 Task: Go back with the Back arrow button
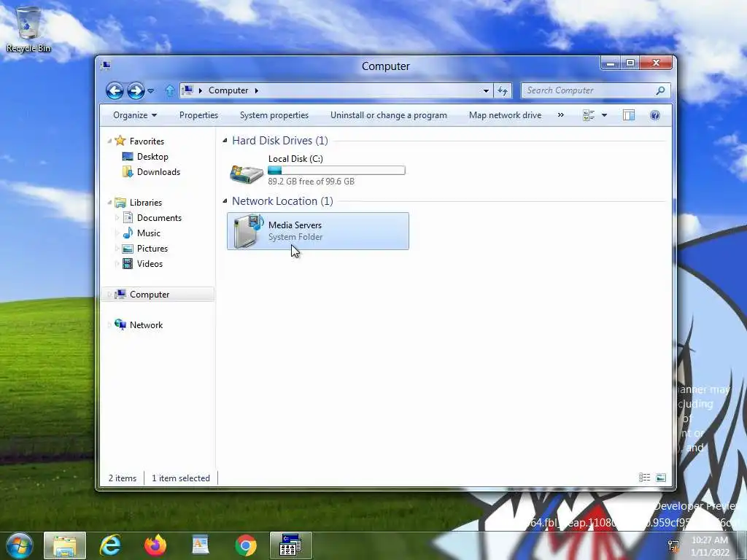pos(115,90)
